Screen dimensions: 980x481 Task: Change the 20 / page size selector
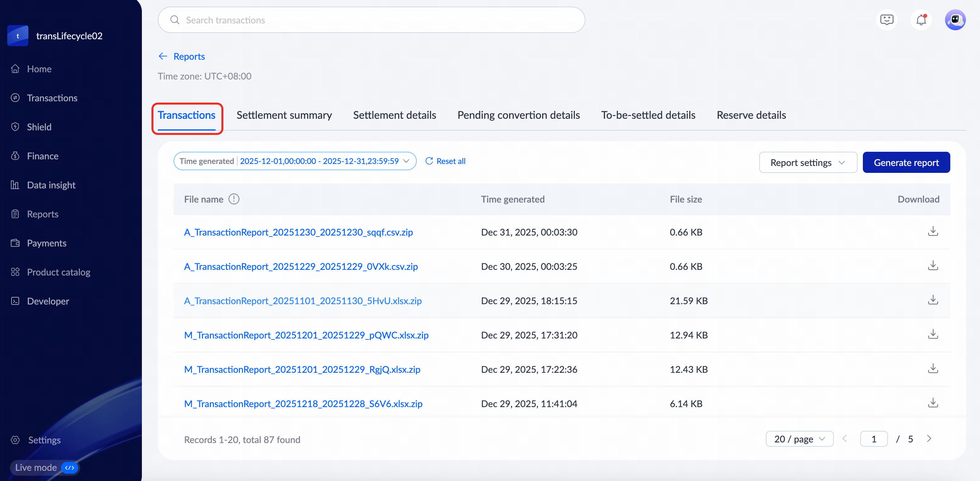click(x=799, y=439)
